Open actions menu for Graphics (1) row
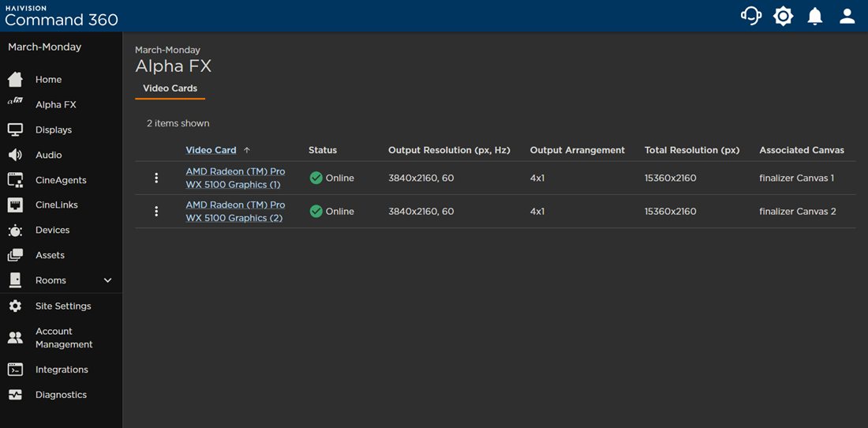The width and height of the screenshot is (868, 428). tap(157, 178)
